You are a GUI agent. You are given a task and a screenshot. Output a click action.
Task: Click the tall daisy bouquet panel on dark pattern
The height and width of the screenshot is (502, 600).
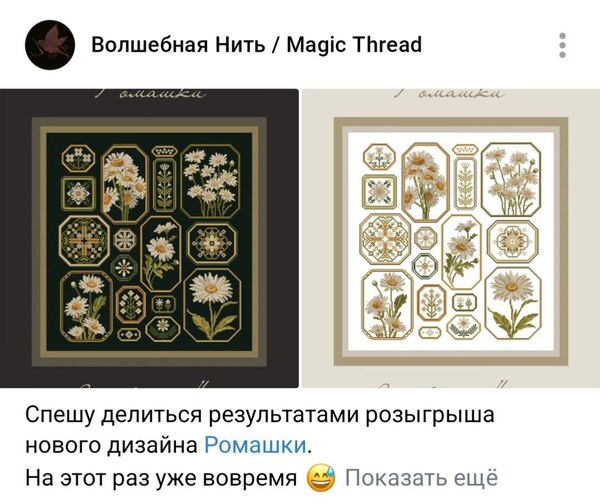[x=124, y=184]
